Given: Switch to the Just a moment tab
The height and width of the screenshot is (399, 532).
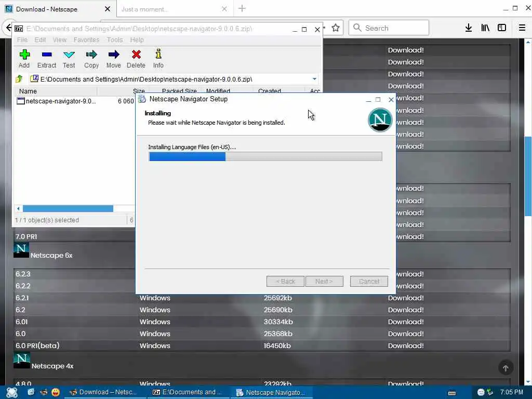Looking at the screenshot, I should (x=175, y=9).
